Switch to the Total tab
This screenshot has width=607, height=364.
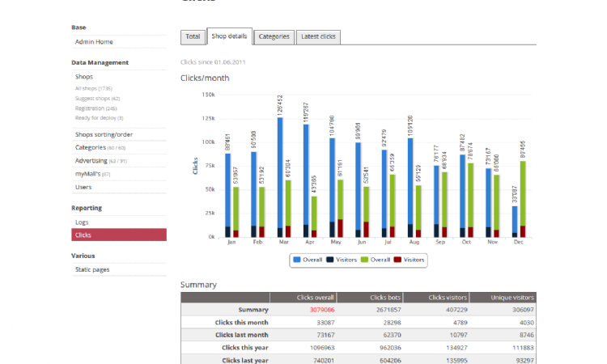(192, 36)
